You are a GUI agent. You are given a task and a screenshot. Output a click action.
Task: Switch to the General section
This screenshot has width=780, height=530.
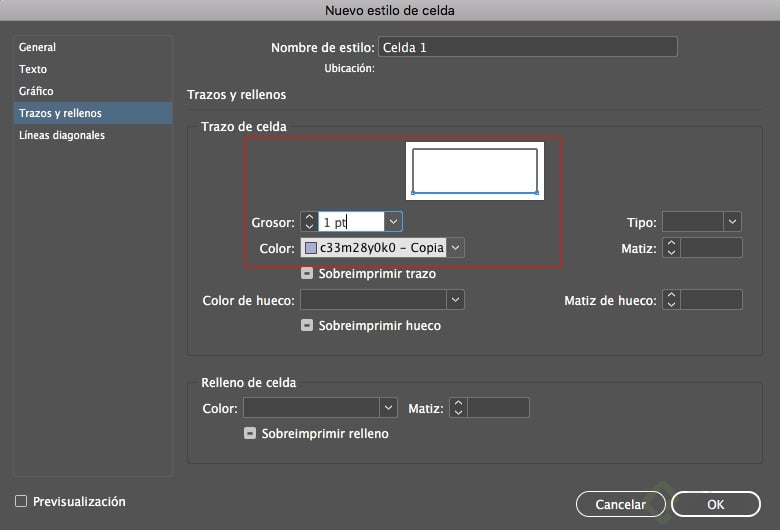point(38,47)
